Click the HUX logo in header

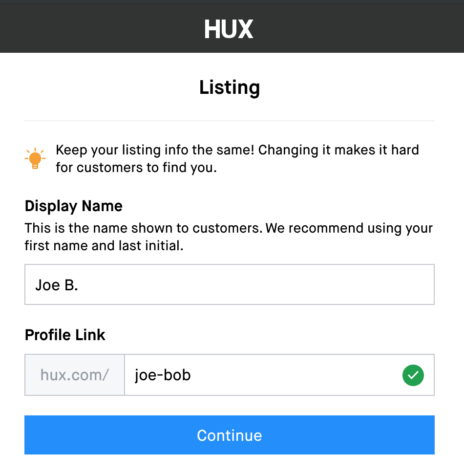tap(229, 29)
